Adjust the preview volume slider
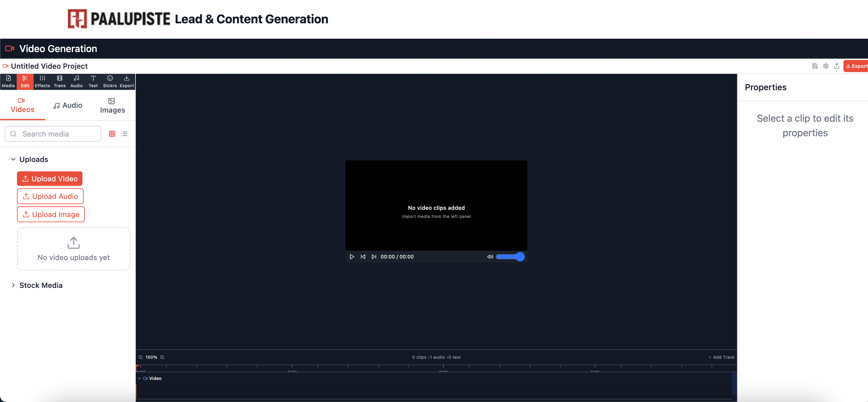 coord(510,257)
